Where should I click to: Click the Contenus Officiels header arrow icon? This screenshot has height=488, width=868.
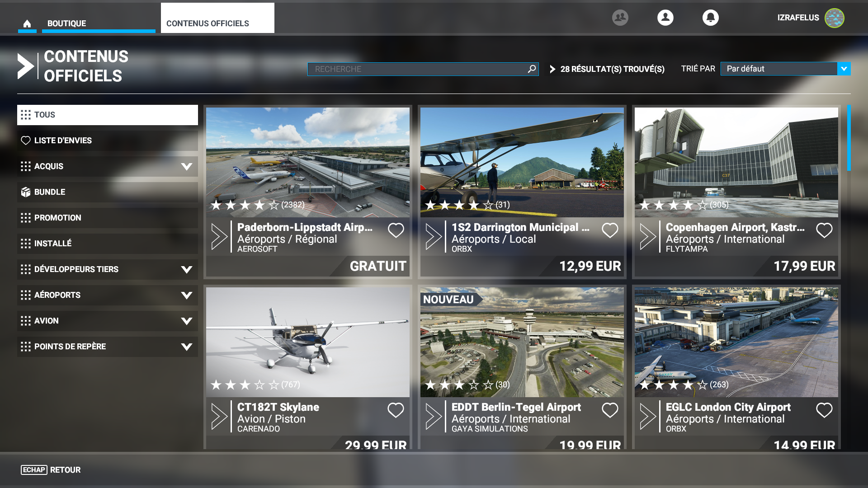pos(26,66)
